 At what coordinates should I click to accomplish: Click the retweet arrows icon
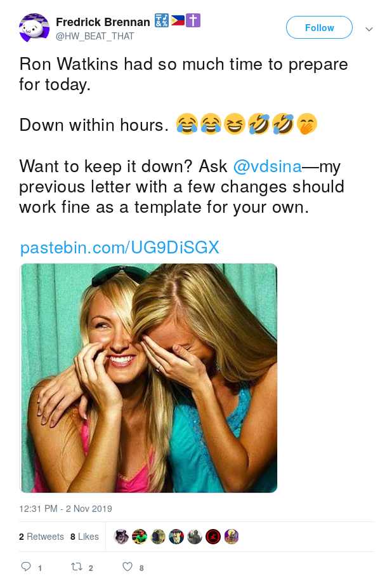(77, 566)
